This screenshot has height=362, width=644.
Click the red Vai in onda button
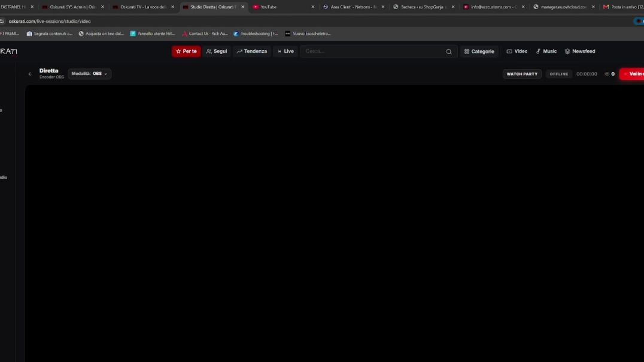[x=632, y=74]
